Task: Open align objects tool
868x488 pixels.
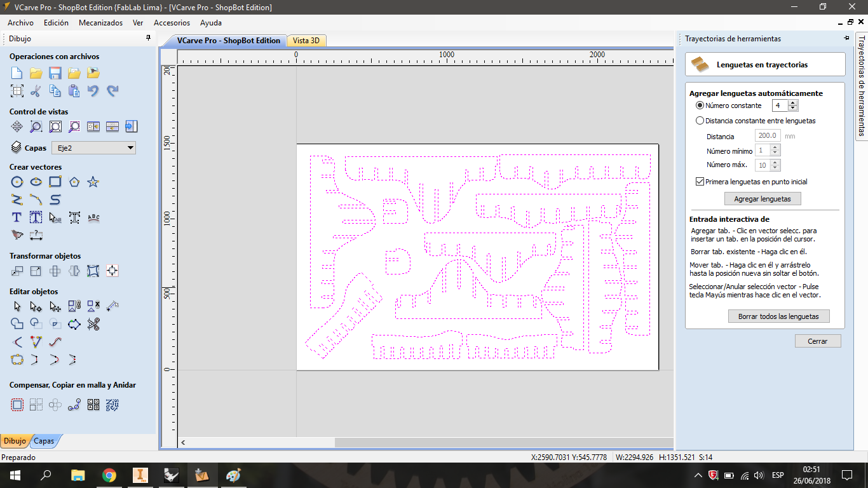Action: pyautogui.click(x=112, y=271)
